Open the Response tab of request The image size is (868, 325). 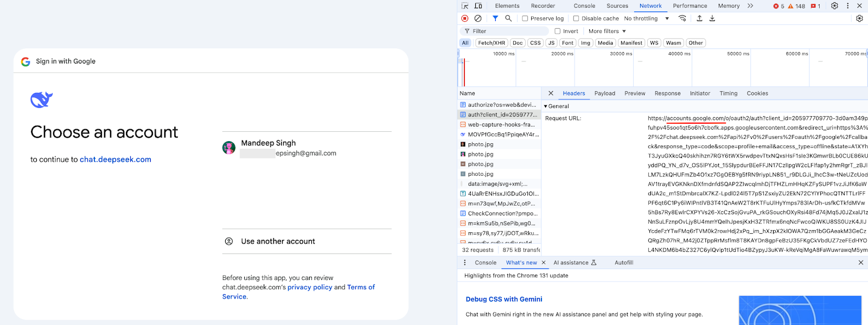click(x=667, y=93)
